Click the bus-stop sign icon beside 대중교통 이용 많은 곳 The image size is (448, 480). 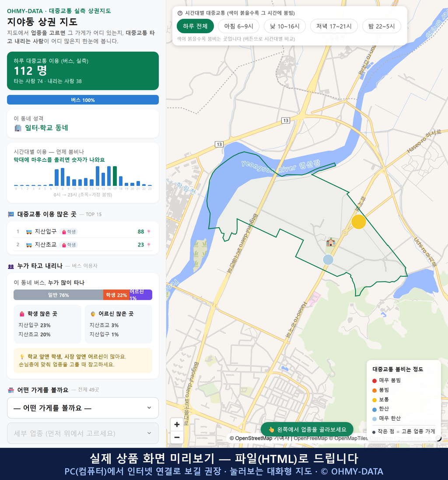tap(11, 214)
